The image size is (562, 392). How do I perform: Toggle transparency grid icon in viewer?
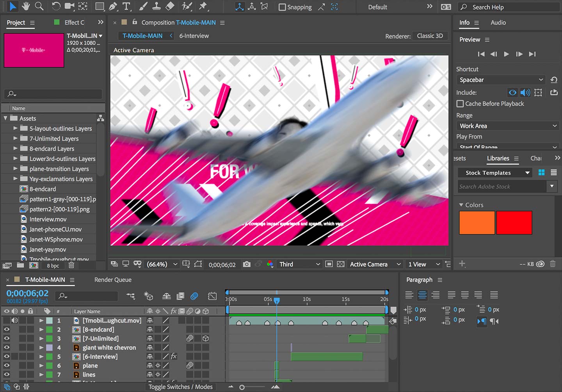pyautogui.click(x=341, y=264)
